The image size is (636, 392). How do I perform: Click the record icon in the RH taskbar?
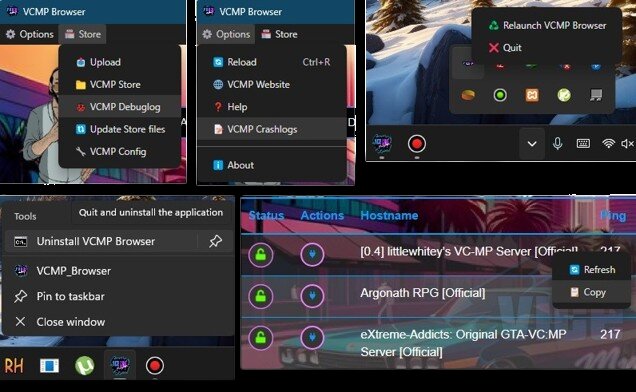coord(155,366)
